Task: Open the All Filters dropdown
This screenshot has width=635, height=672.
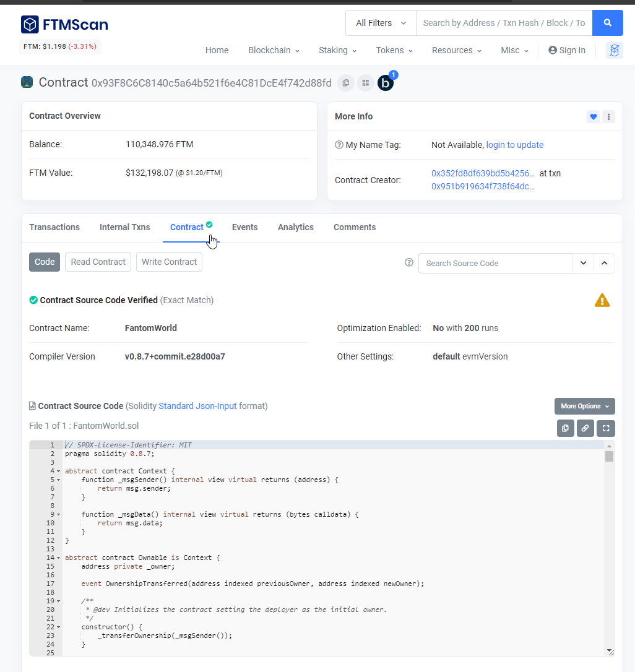Action: pos(381,23)
